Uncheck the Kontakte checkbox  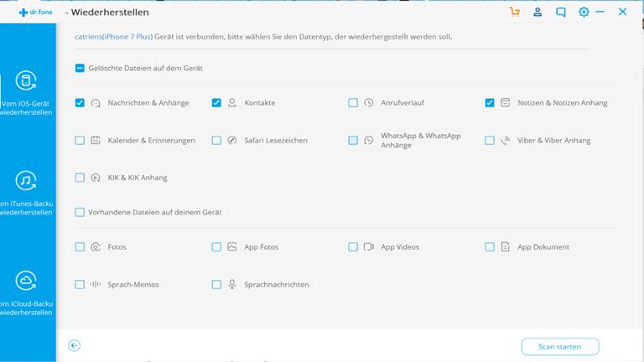tap(216, 103)
